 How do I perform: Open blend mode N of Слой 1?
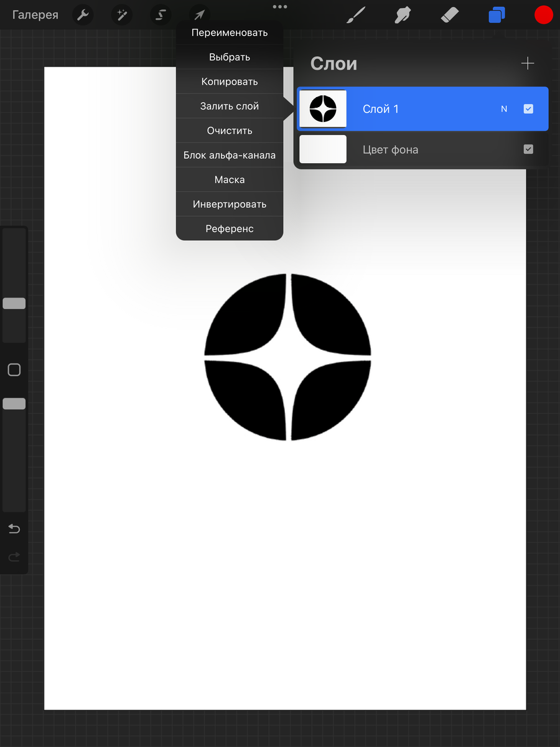point(504,109)
